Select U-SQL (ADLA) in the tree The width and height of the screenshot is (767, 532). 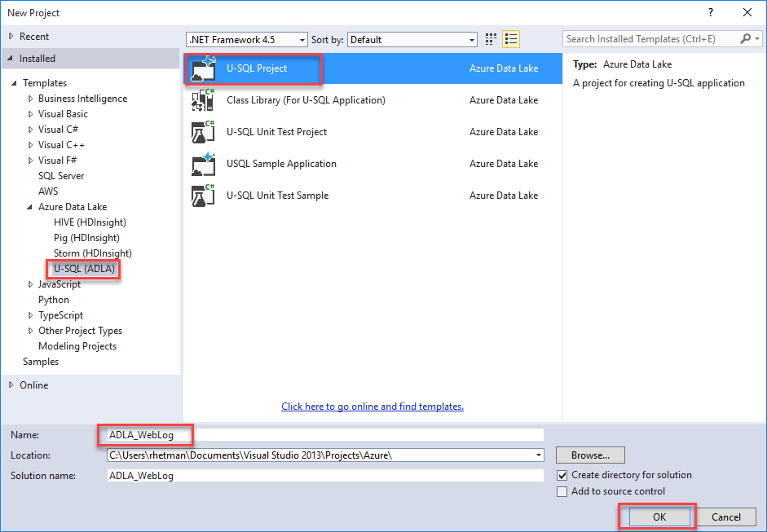point(84,269)
